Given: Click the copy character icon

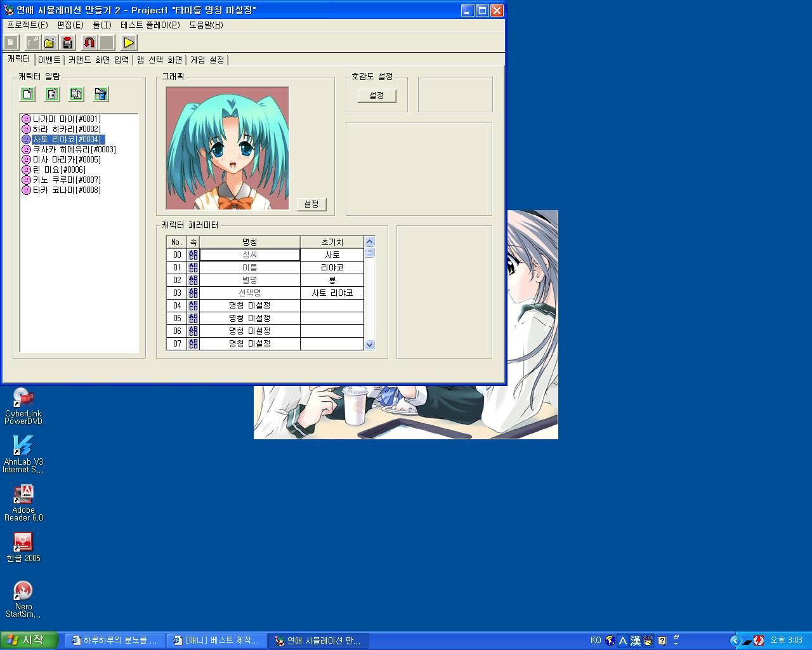Looking at the screenshot, I should 76,94.
